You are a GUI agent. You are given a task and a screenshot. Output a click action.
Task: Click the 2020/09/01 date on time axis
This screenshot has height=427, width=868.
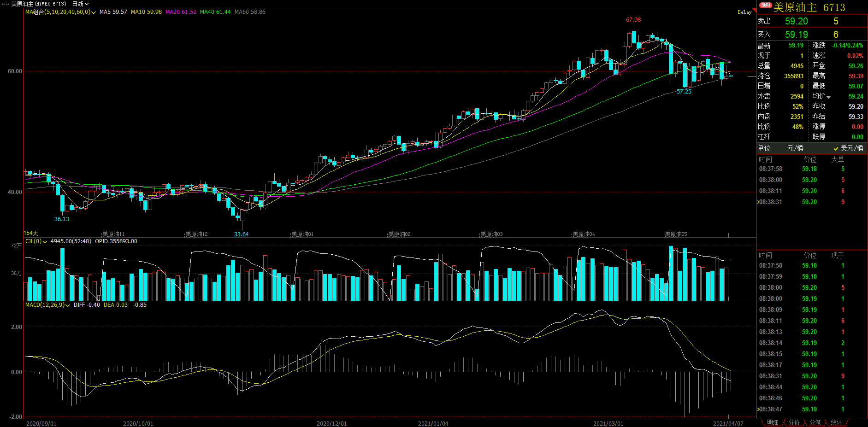41,424
